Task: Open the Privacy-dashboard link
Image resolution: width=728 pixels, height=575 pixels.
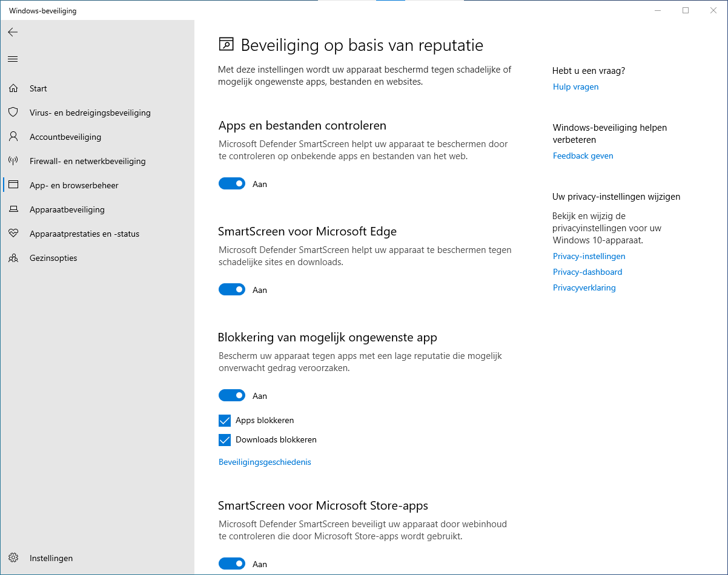Action: pos(587,272)
